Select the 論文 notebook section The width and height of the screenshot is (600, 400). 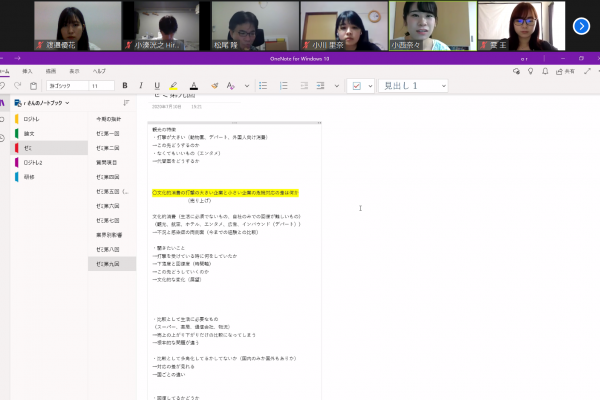click(32, 133)
